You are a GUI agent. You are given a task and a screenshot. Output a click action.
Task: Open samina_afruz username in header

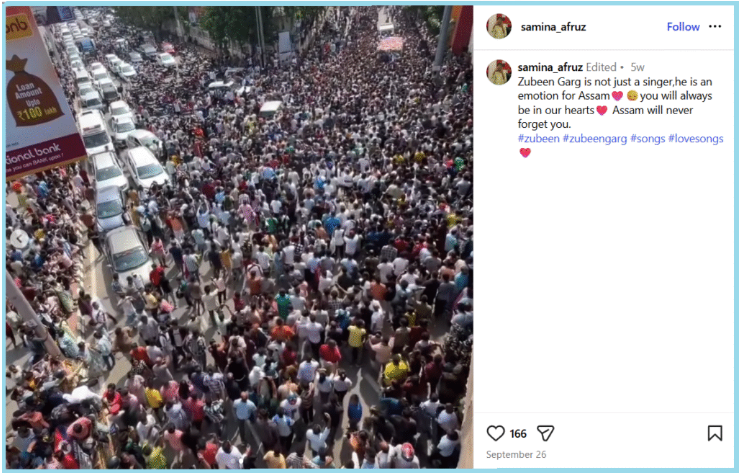click(x=553, y=27)
